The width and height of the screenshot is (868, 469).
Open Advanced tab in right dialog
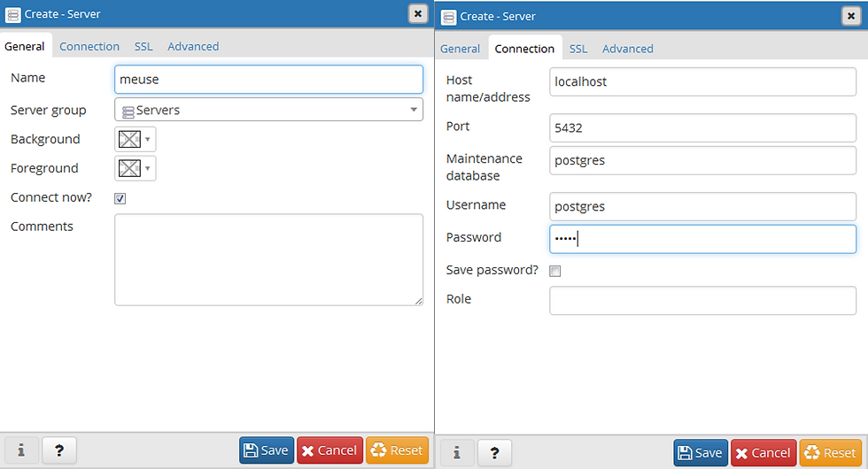point(628,49)
